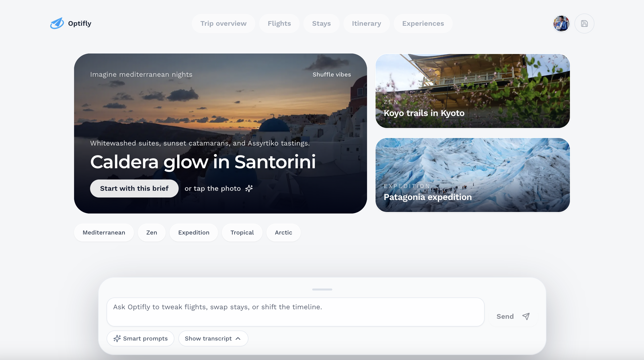Open the Itinerary tab

point(366,23)
